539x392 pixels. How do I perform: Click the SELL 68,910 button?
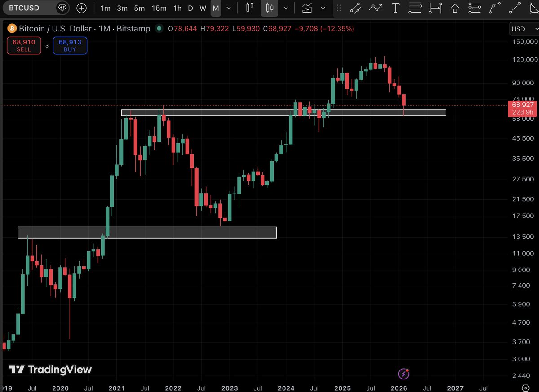coord(24,45)
